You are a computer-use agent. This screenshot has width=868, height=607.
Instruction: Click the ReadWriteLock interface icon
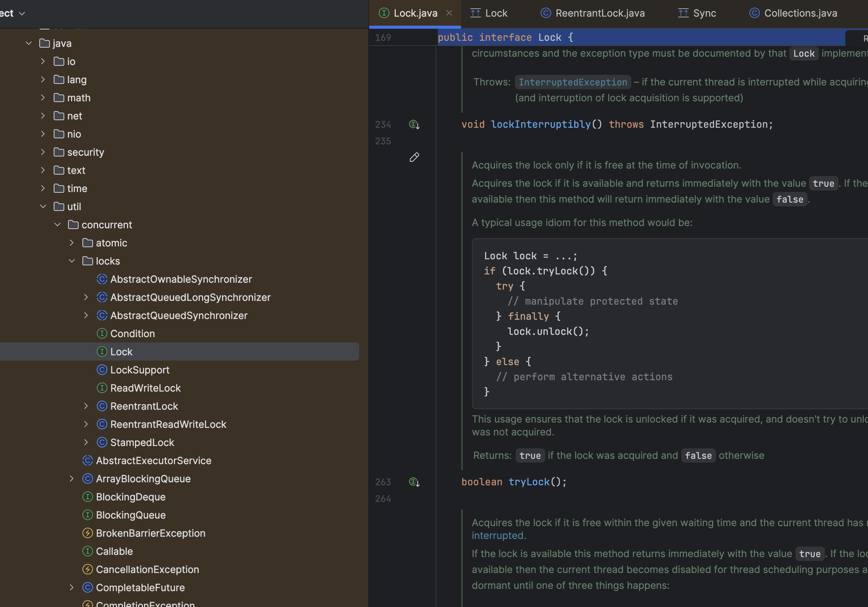point(102,388)
